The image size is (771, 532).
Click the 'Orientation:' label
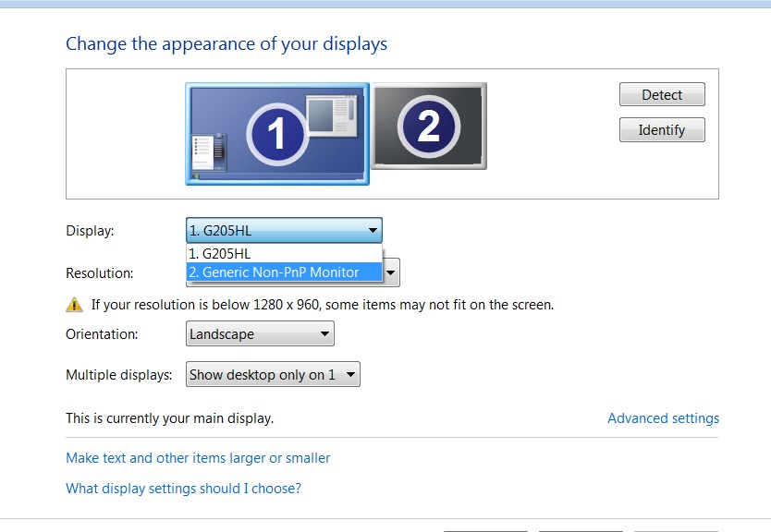click(102, 334)
